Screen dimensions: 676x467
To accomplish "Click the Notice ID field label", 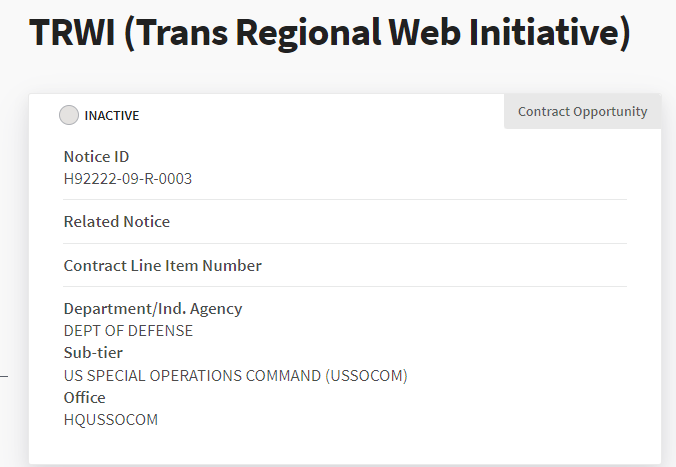I will pyautogui.click(x=96, y=157).
